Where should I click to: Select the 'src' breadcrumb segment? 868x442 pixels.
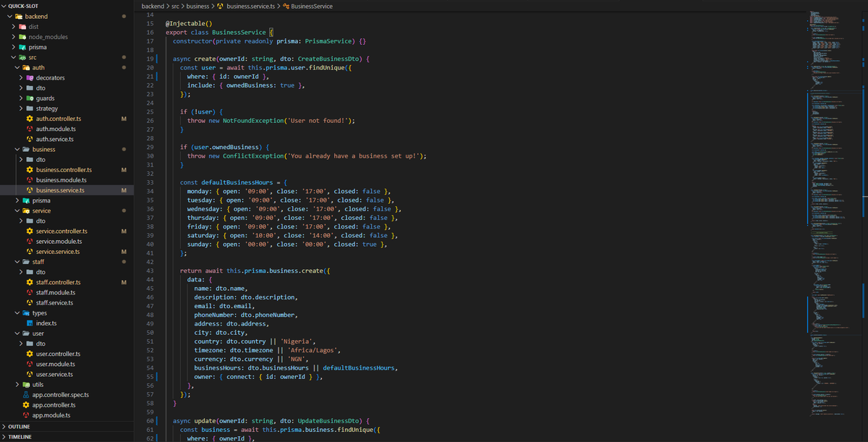[175, 6]
